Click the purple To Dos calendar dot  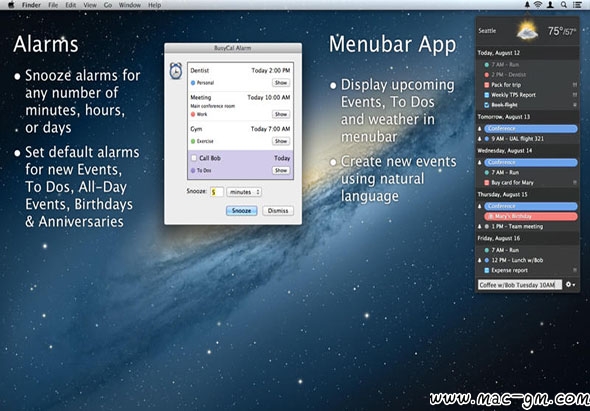[193, 170]
